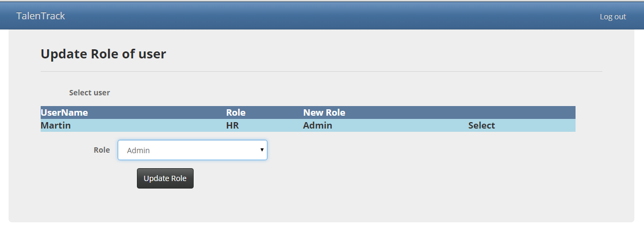Click the empty cell right of Select
The height and width of the screenshot is (233, 644).
coord(540,126)
